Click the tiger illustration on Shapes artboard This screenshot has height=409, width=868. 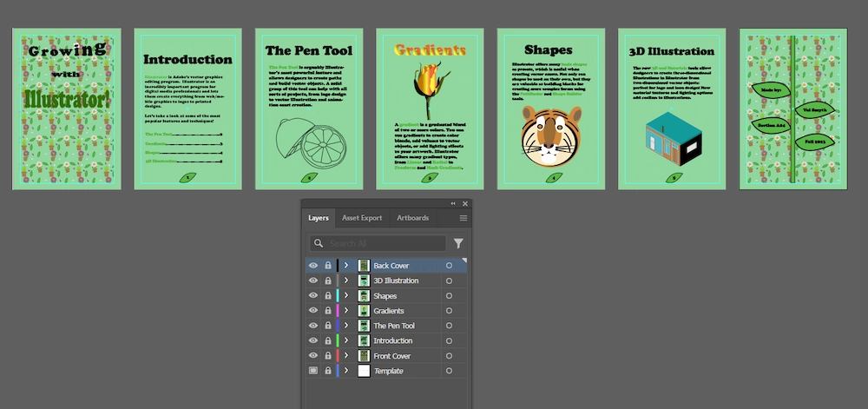pyautogui.click(x=551, y=136)
